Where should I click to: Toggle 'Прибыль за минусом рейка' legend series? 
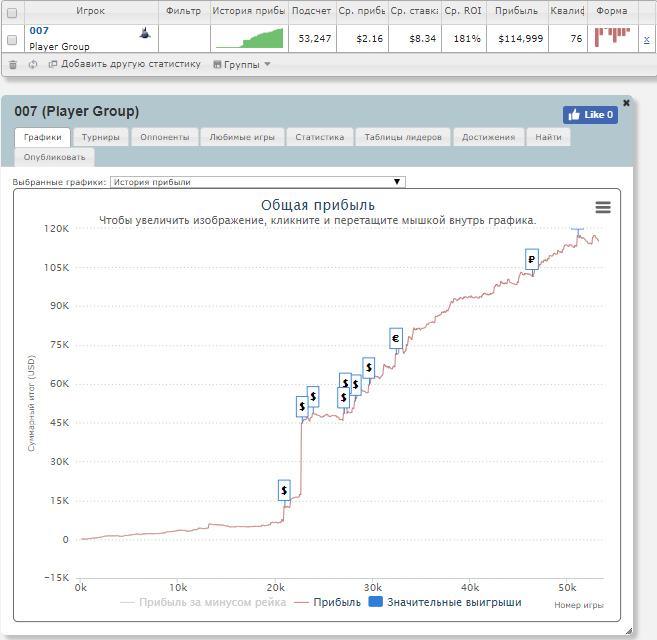click(203, 602)
